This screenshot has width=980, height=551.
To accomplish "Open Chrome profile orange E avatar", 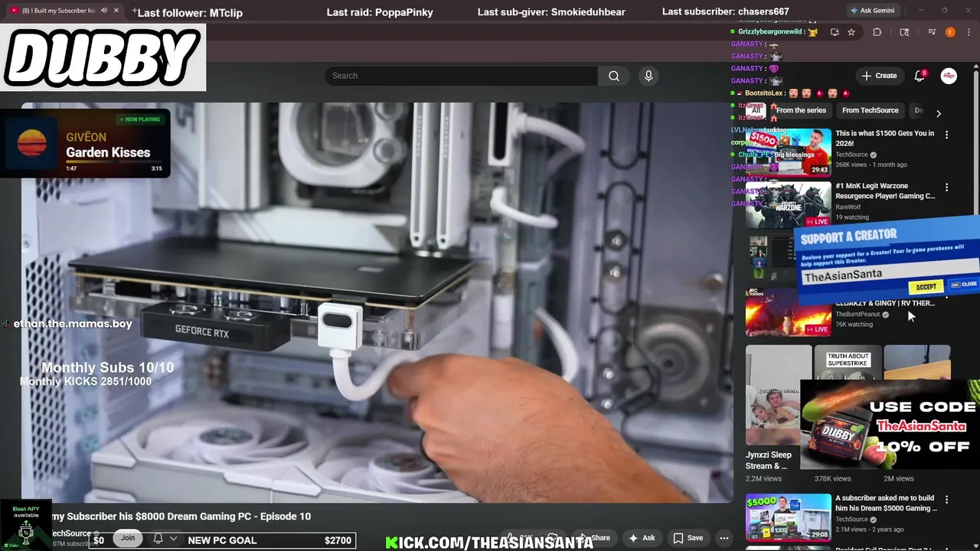I will (950, 32).
